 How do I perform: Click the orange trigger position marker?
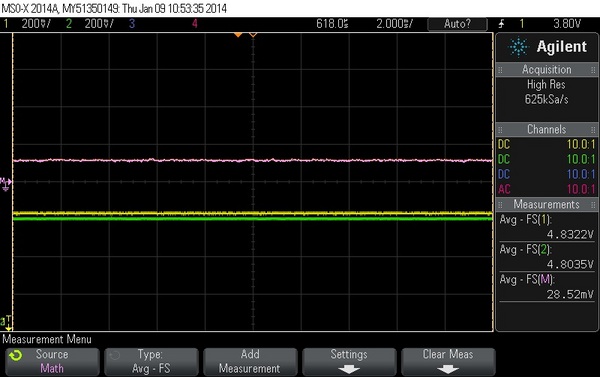tap(238, 35)
